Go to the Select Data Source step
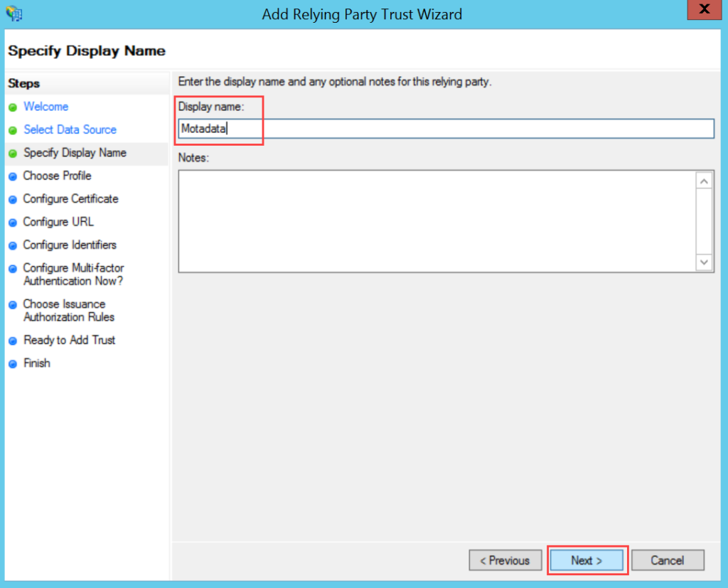 coord(70,129)
